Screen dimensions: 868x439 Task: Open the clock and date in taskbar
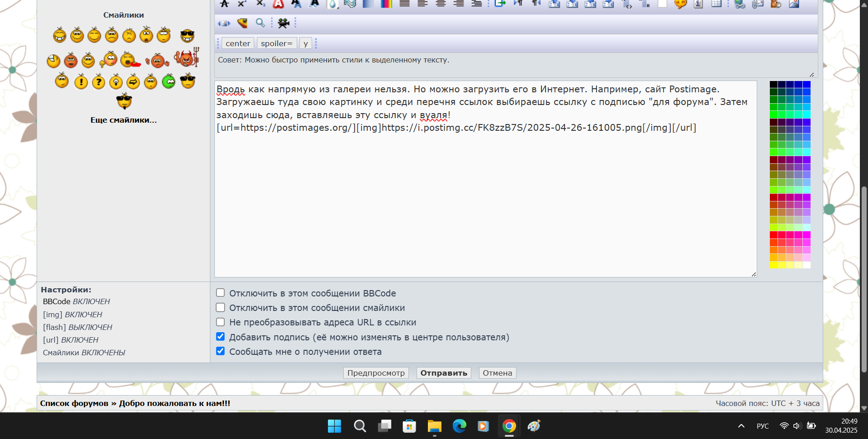click(x=841, y=426)
